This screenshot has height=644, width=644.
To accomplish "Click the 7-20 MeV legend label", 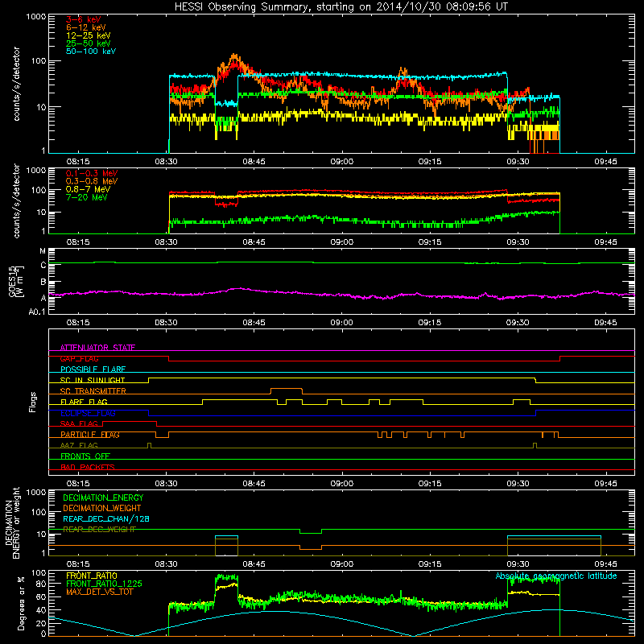I will [87, 197].
